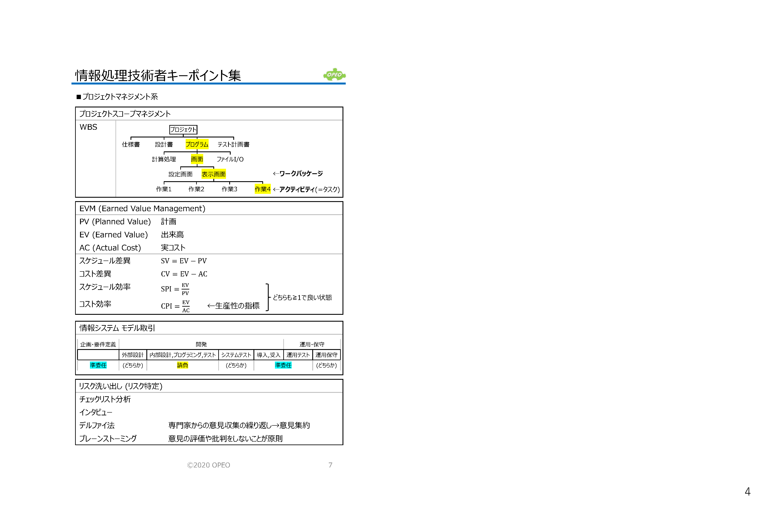Click the WBS label
Viewport: 758px width, 532px height.
tap(88, 127)
